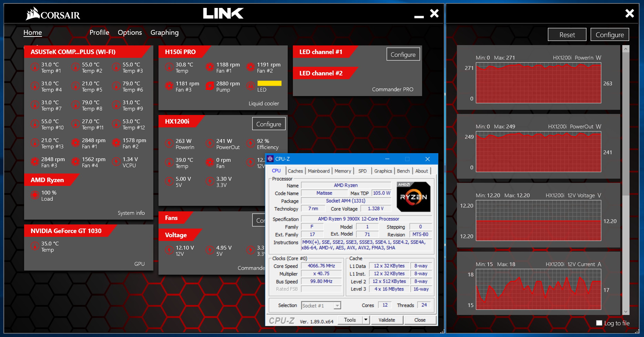The image size is (644, 337).
Task: Click Configure button in graph panel
Action: click(610, 34)
